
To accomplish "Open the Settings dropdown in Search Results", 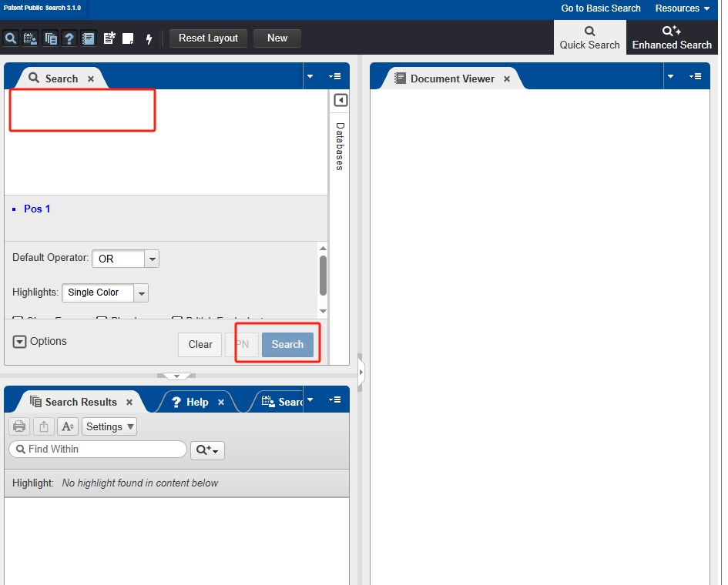I will pyautogui.click(x=110, y=426).
